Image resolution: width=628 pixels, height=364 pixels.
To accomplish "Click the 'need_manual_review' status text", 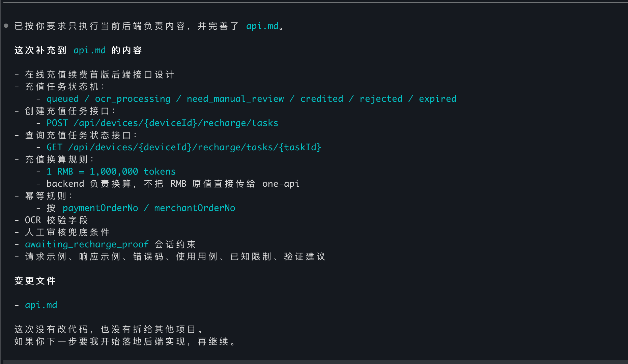I will (x=235, y=99).
